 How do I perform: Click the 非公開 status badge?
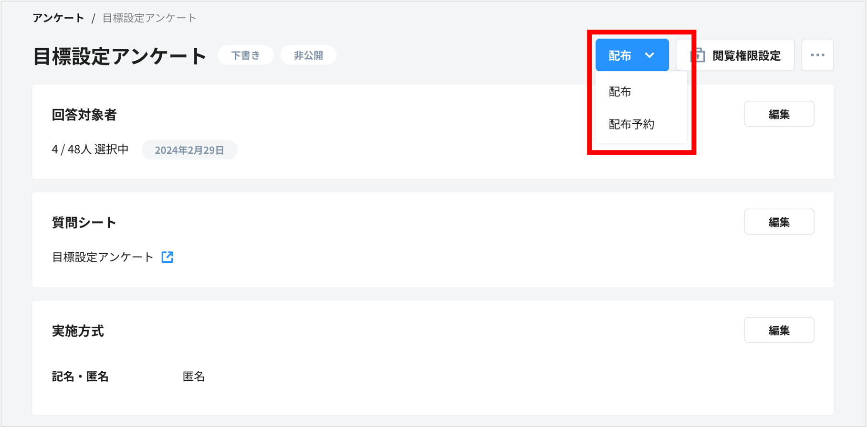[308, 55]
